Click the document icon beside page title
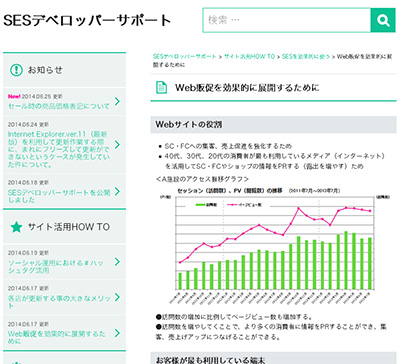The width and height of the screenshot is (400, 364). coord(162,88)
